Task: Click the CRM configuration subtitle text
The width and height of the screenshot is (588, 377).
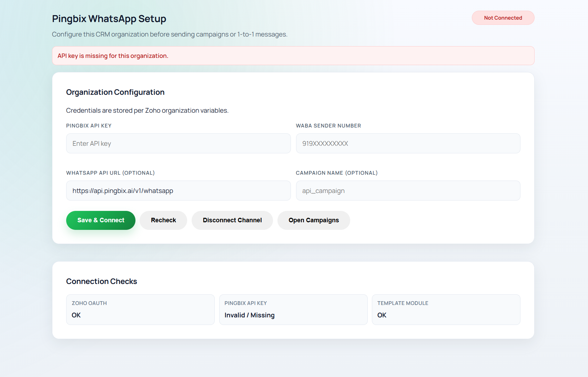Action: click(x=170, y=34)
